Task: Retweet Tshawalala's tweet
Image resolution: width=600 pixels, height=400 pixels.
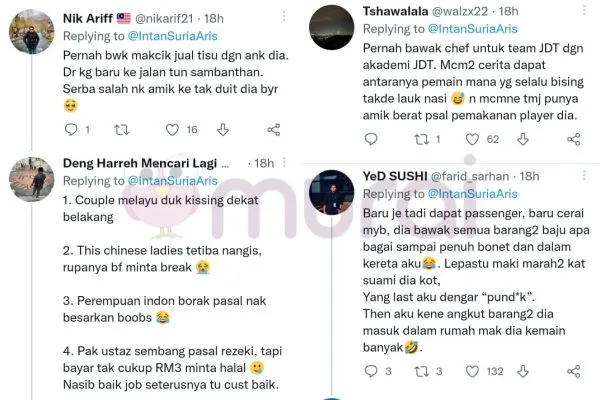Action: [422, 139]
